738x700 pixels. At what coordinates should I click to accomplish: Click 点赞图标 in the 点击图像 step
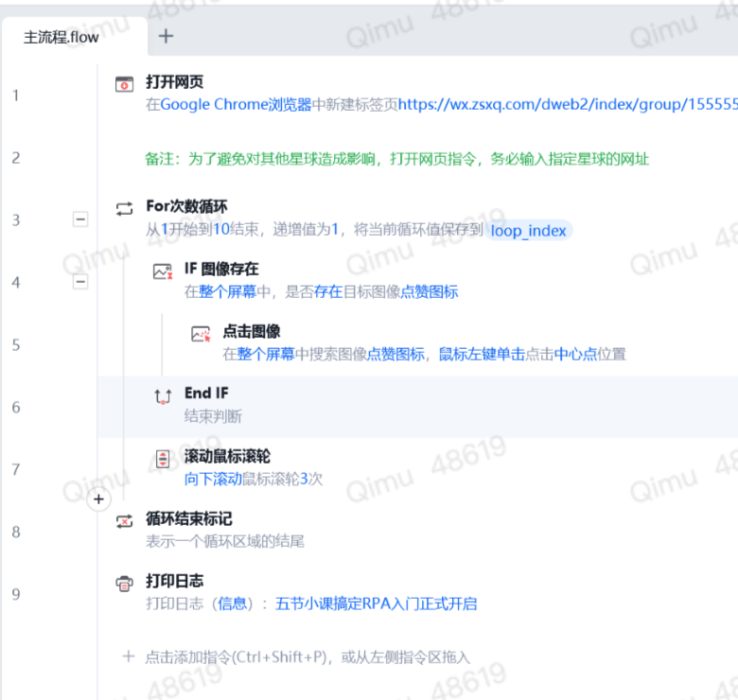(395, 354)
